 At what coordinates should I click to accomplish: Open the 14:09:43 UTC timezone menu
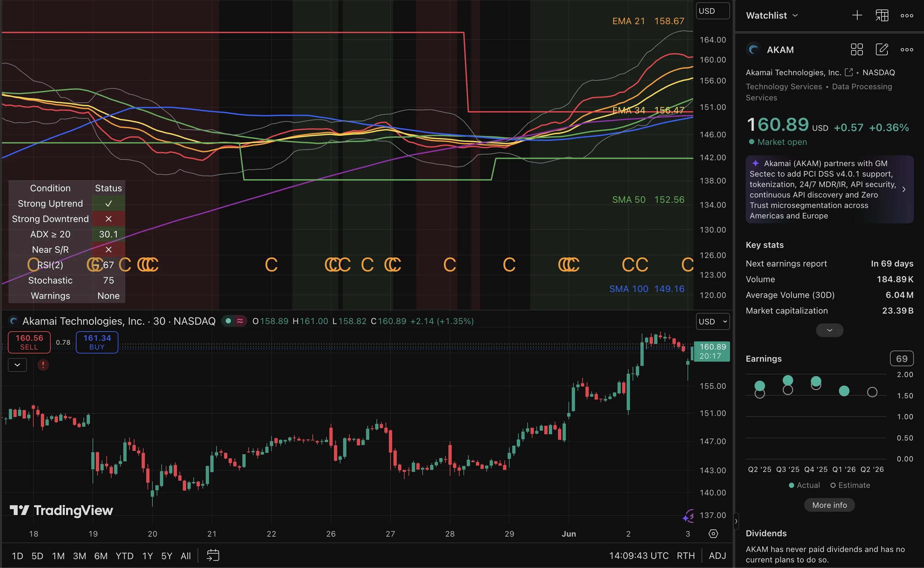(x=638, y=556)
